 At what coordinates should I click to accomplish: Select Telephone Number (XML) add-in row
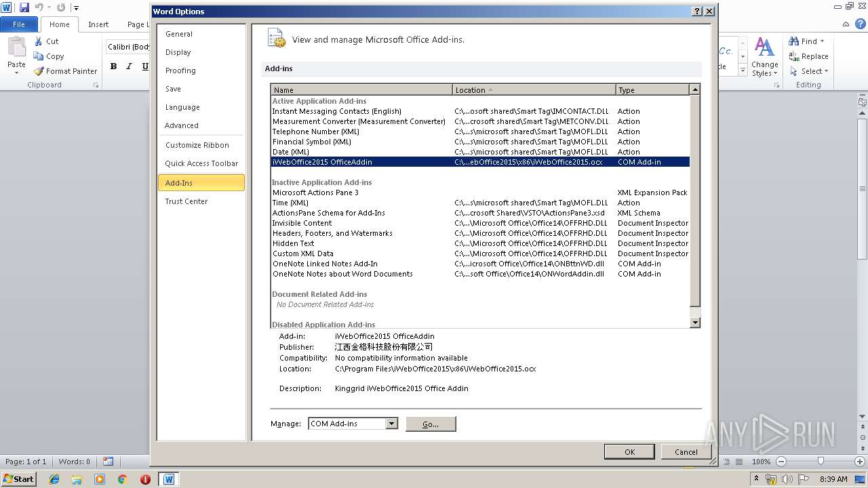pyautogui.click(x=480, y=131)
